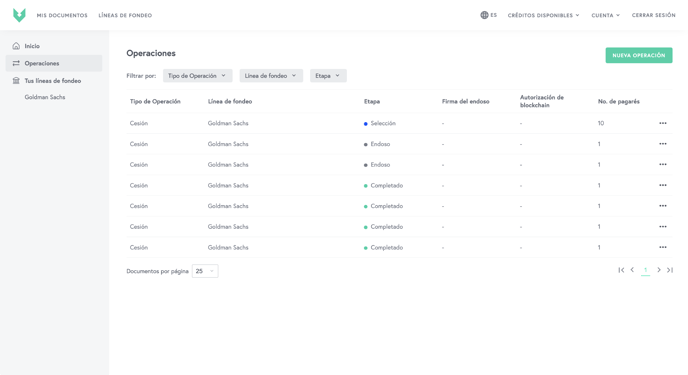Image resolution: width=688 pixels, height=375 pixels.
Task: Open Tus líneas de fondeo in sidebar
Action: click(x=54, y=81)
